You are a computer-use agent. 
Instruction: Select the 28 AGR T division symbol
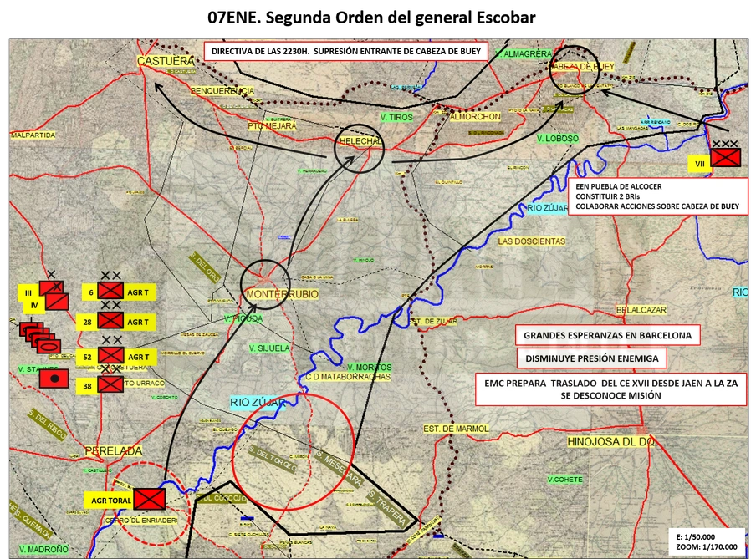coord(110,320)
